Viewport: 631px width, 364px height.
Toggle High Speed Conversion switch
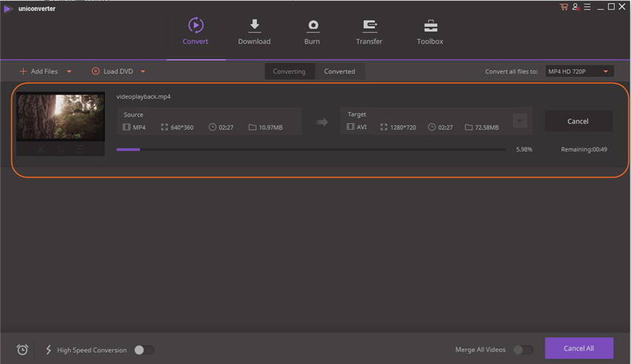coord(144,350)
